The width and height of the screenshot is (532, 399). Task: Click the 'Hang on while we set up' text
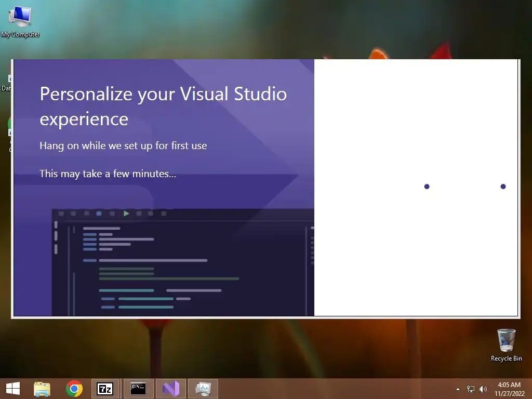click(123, 145)
